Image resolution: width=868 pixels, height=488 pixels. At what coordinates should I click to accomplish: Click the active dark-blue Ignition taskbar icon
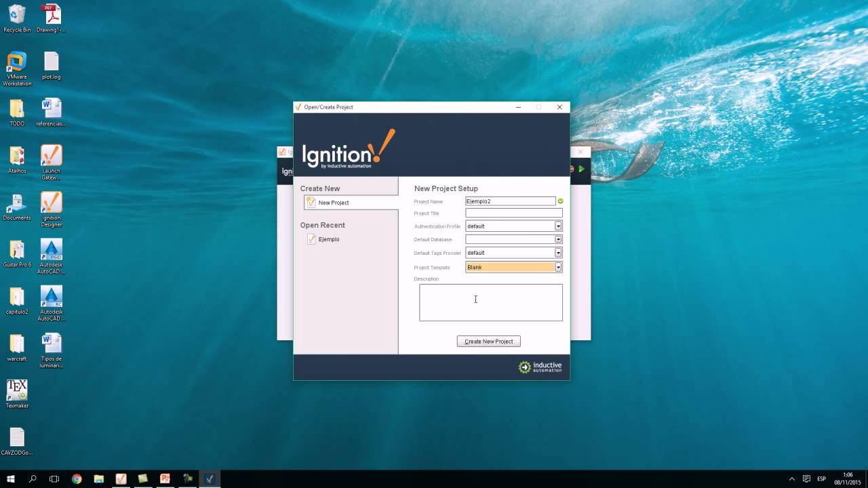pos(210,479)
